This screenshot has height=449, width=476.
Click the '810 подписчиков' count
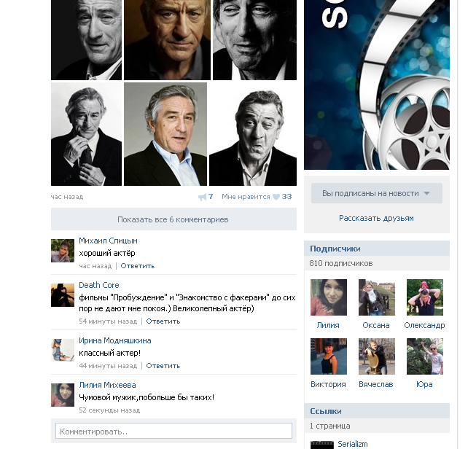pyautogui.click(x=341, y=263)
